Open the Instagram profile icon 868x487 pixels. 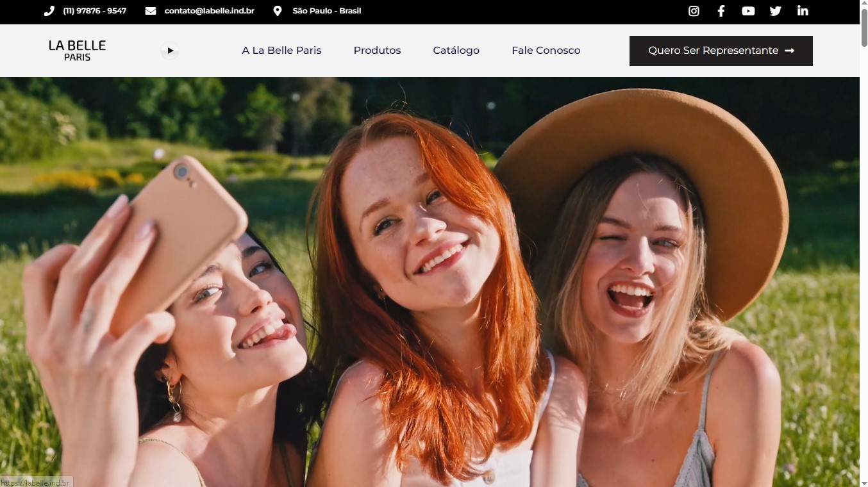click(694, 11)
